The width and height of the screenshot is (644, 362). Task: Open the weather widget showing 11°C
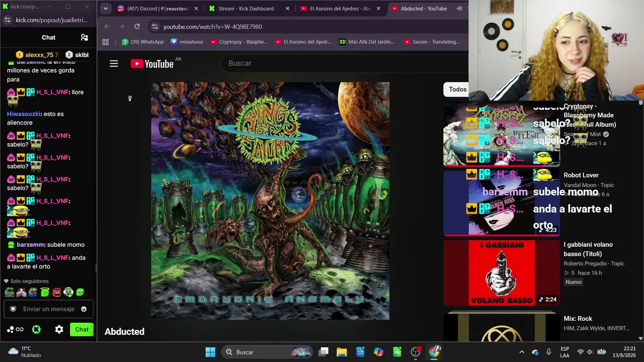pyautogui.click(x=25, y=352)
